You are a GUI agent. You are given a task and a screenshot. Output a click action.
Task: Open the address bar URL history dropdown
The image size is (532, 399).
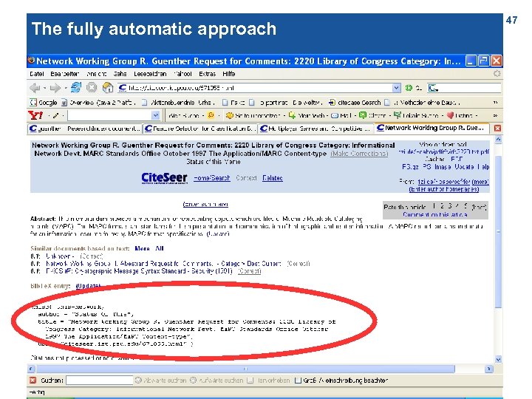pyautogui.click(x=396, y=88)
